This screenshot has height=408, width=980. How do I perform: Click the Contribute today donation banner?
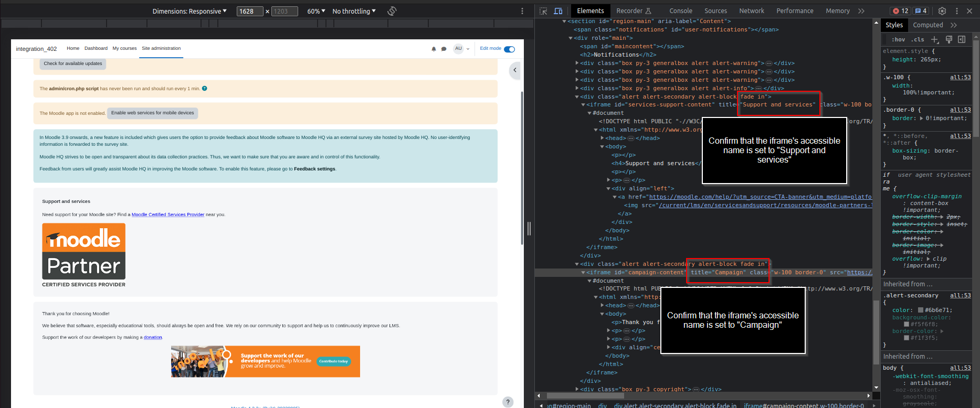(266, 361)
